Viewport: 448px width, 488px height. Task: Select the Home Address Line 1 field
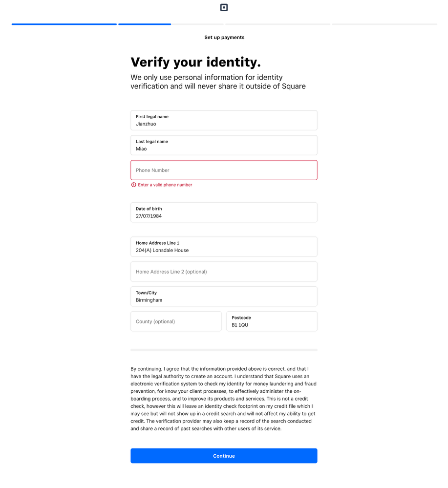click(224, 247)
